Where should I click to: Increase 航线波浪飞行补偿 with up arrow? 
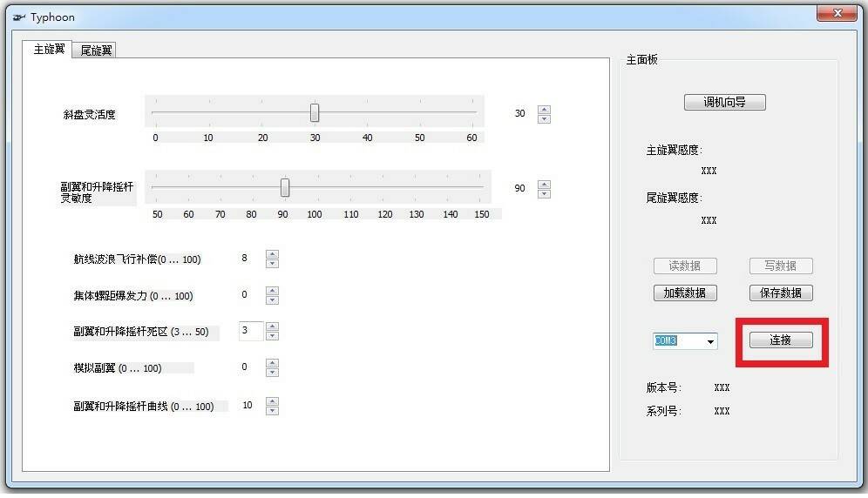tap(272, 254)
